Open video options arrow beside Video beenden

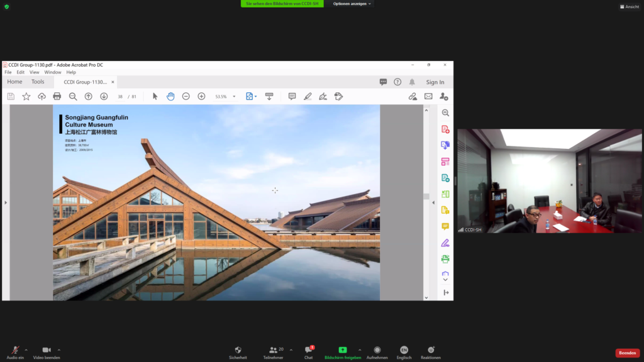pyautogui.click(x=59, y=349)
